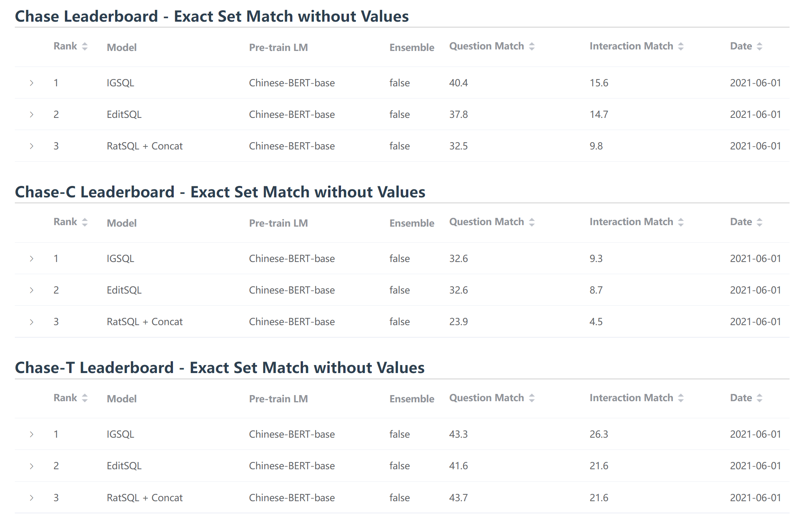Expand IGSQL row in Chase-T leaderboard
The height and width of the screenshot is (524, 812).
pyautogui.click(x=32, y=434)
